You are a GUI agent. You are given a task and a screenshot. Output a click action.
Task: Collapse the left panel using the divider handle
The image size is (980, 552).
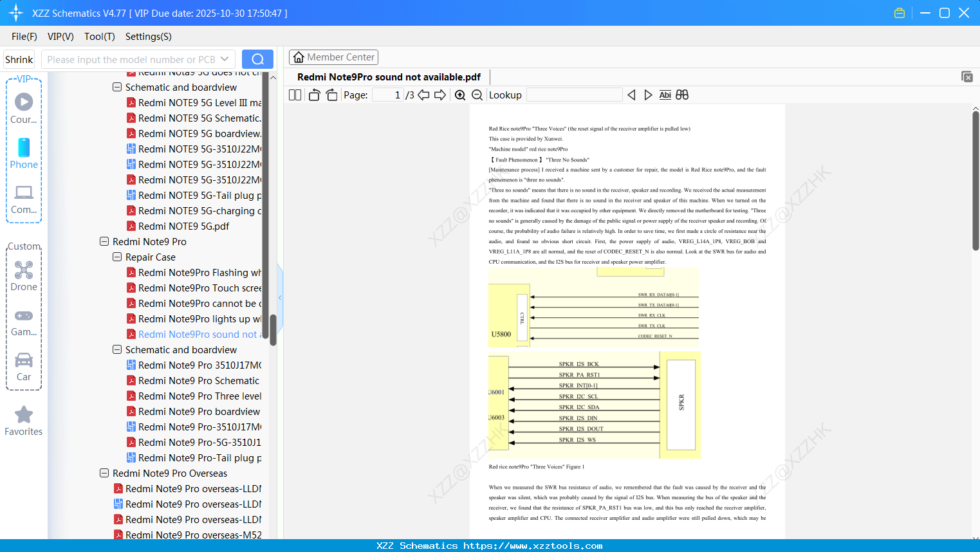[x=280, y=298]
